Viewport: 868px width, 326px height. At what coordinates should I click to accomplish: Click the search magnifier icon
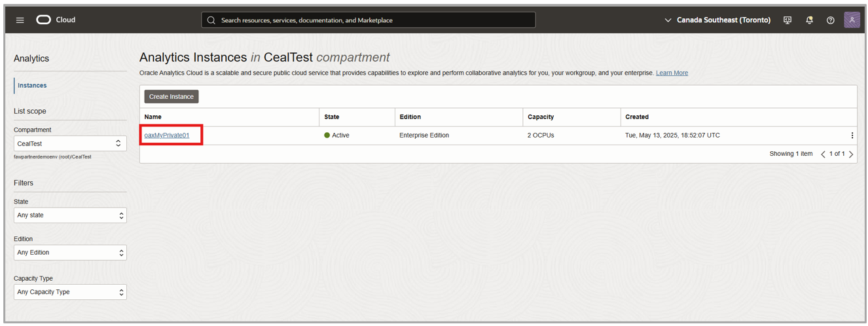[x=211, y=20]
